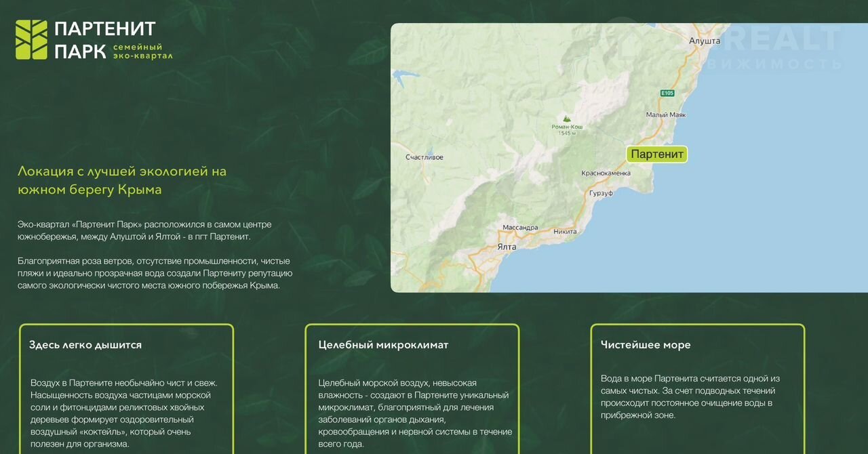Click the семейный эко-квартал tagline
This screenshot has width=868, height=454.
[x=142, y=51]
